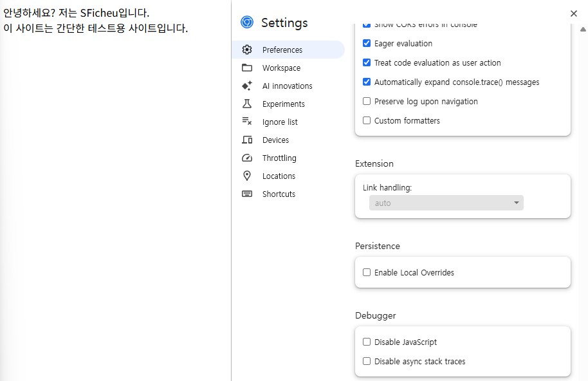Click the Experiments flask icon
Viewport: 588px width, 381px height.
(x=247, y=104)
